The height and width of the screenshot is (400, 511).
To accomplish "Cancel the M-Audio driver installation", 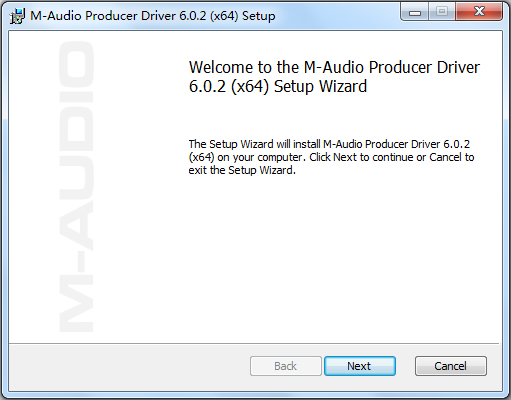I will tap(451, 366).
